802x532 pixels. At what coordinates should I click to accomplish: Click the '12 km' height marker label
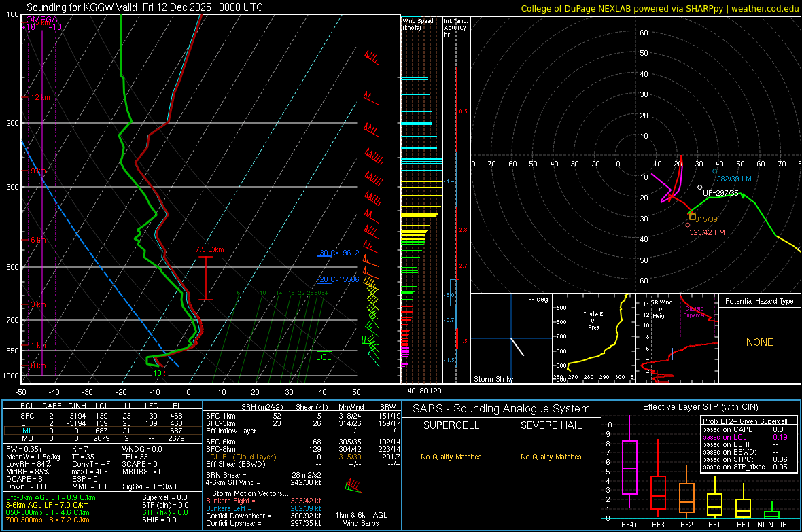pyautogui.click(x=41, y=97)
